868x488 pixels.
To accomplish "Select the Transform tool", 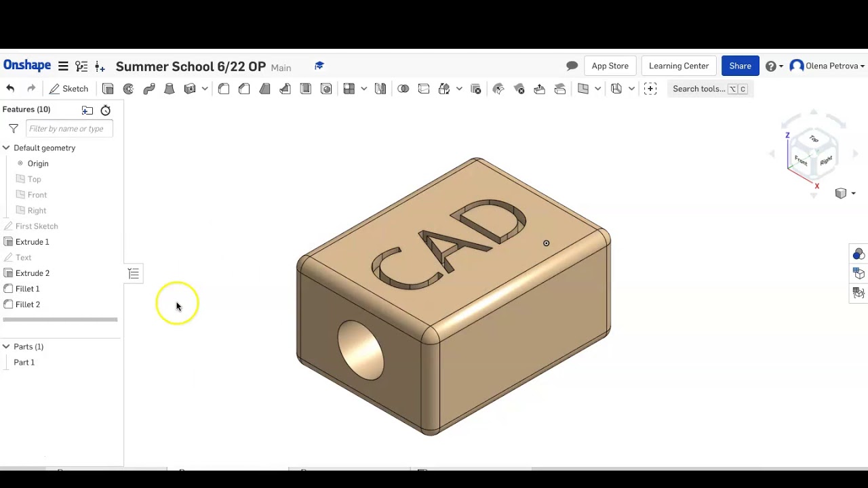I will 444,89.
